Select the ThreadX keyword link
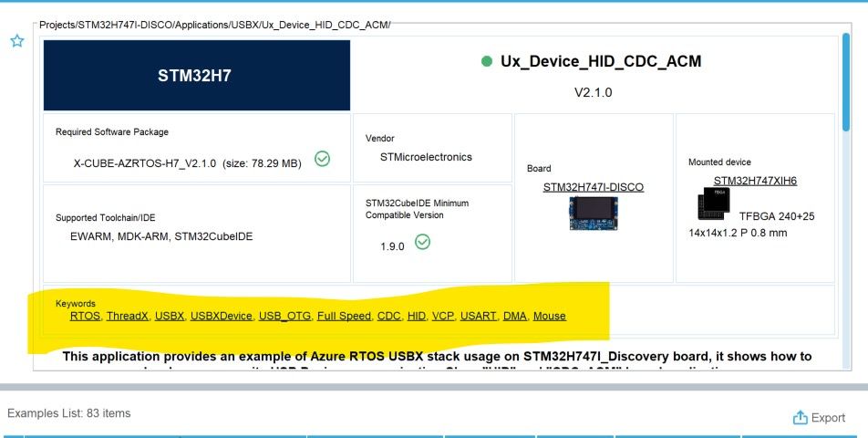The image size is (868, 438). tap(128, 316)
